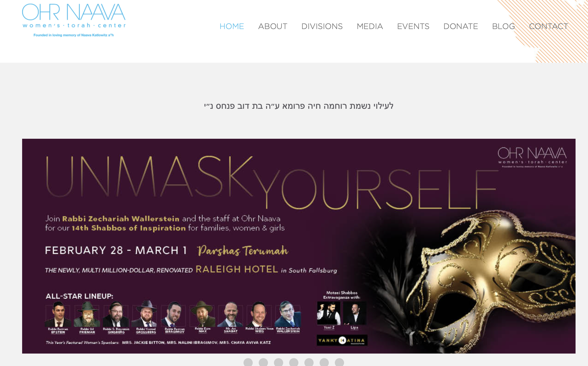Select the third slider pagination dot
The image size is (588, 366).
tap(279, 362)
